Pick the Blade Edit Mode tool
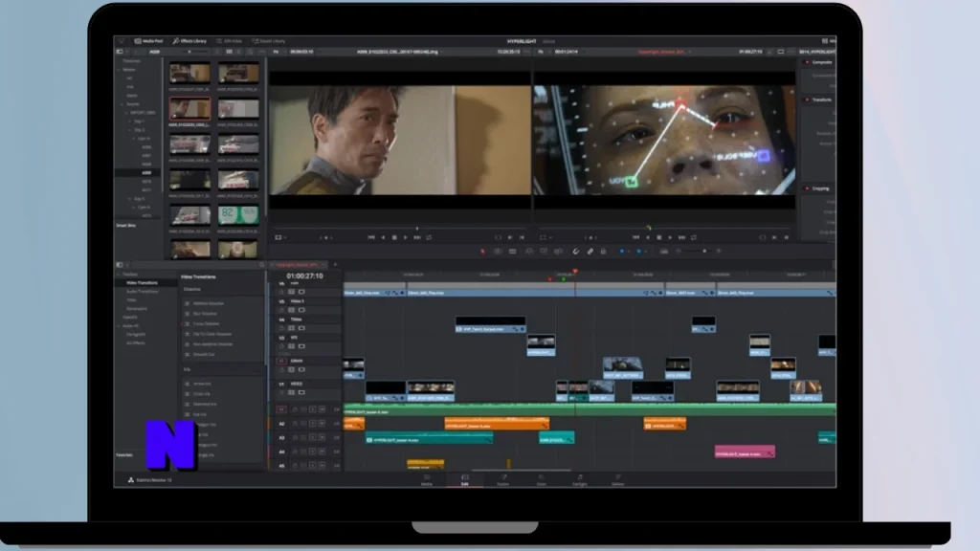This screenshot has width=980, height=551. click(513, 252)
